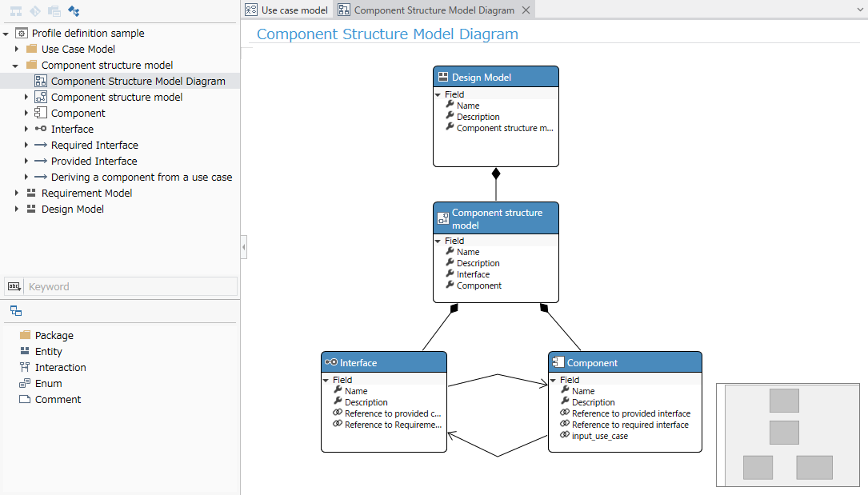Expand the Component tree item

[x=26, y=113]
